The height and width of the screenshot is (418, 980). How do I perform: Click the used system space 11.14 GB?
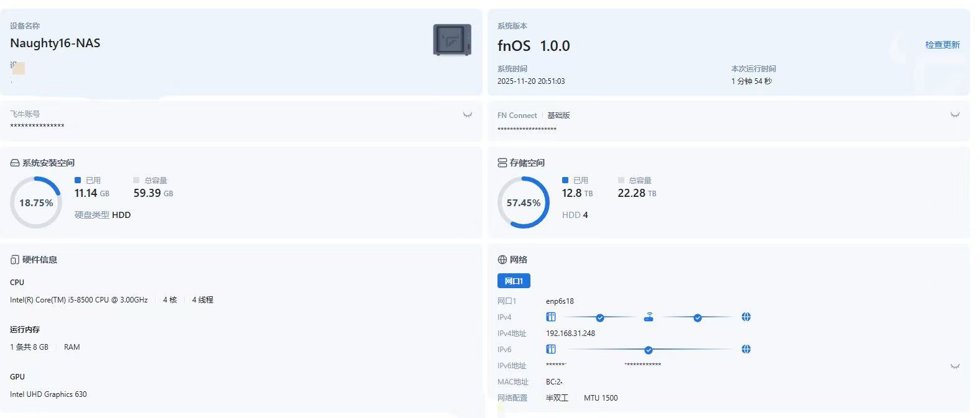click(x=92, y=193)
